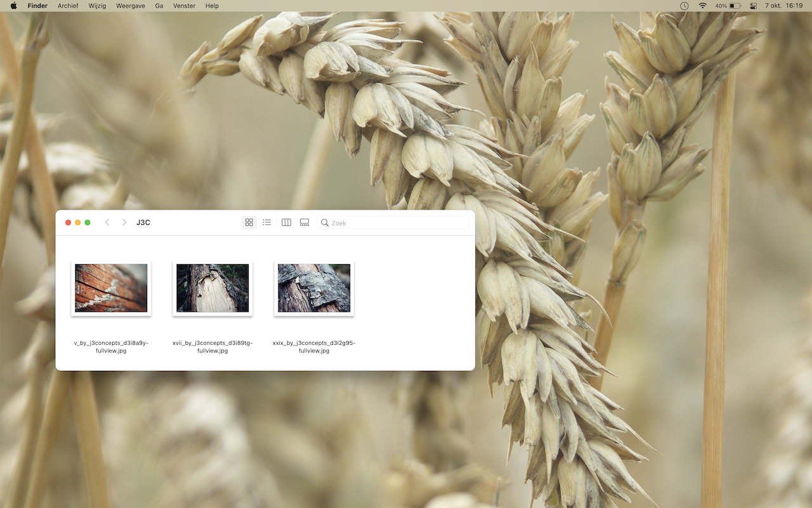Image resolution: width=812 pixels, height=508 pixels.
Task: Click the magnifying glass search icon
Action: click(325, 223)
